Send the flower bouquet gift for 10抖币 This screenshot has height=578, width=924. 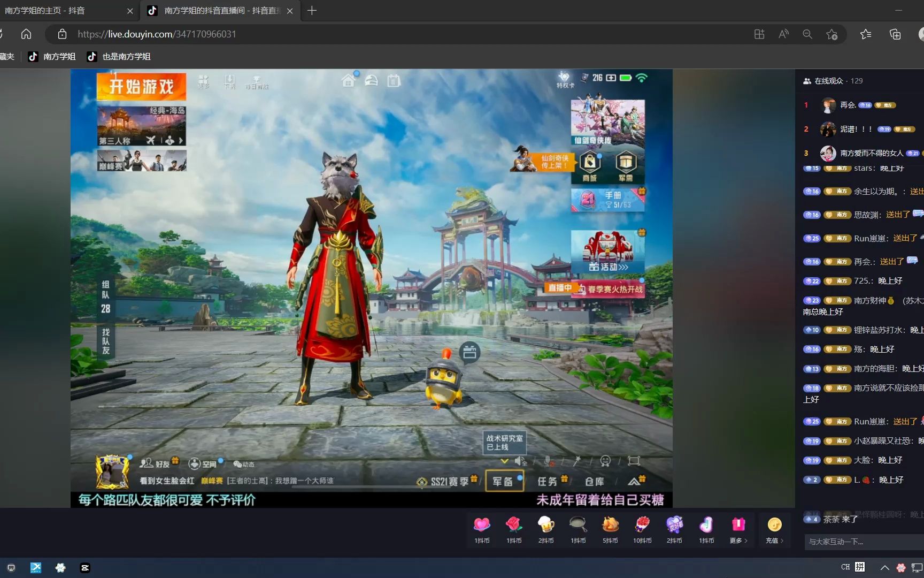(x=642, y=529)
